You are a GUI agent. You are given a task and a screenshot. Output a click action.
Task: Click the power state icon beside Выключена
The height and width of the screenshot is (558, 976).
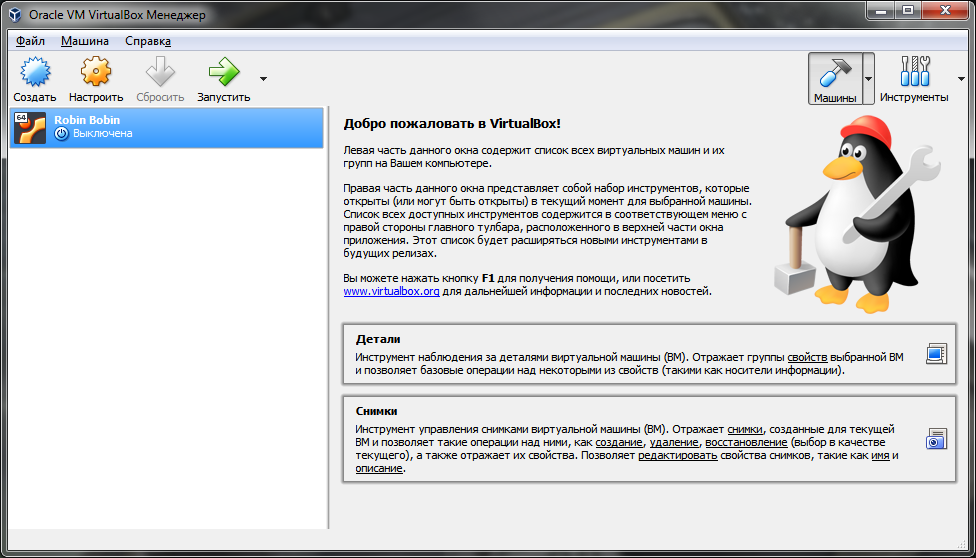pos(61,133)
